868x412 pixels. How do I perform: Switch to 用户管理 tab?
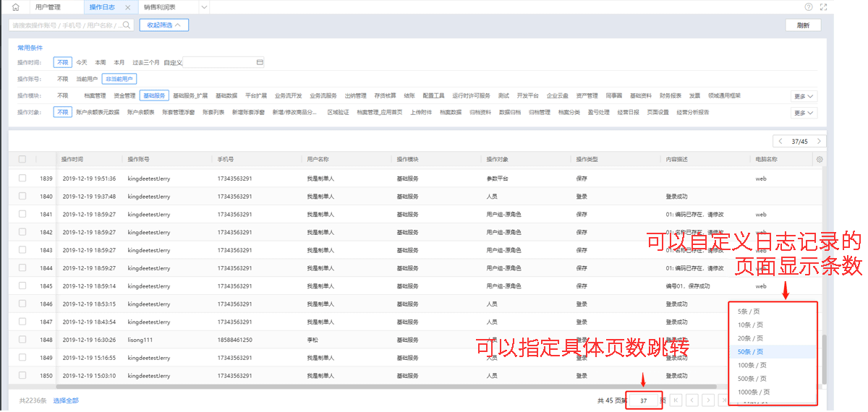[x=48, y=7]
